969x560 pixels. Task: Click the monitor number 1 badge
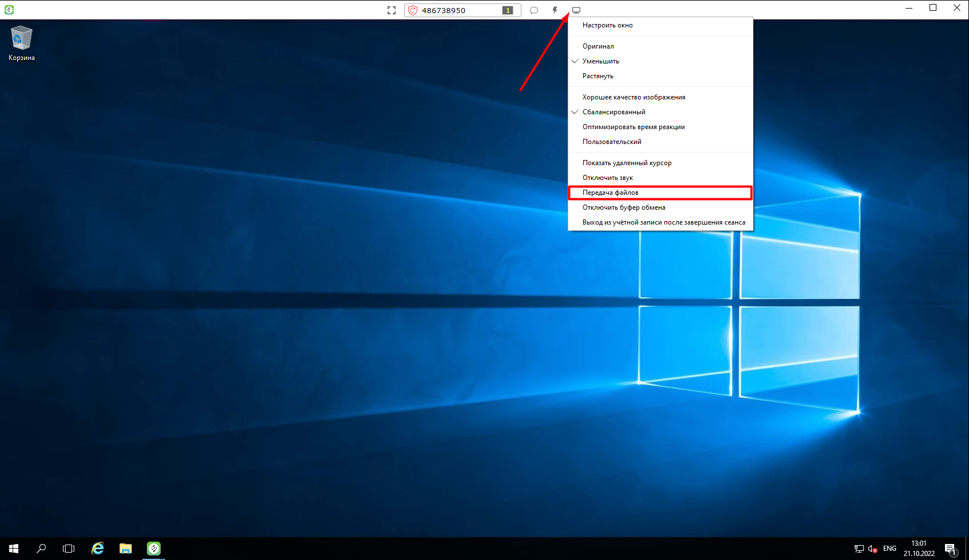pos(508,10)
